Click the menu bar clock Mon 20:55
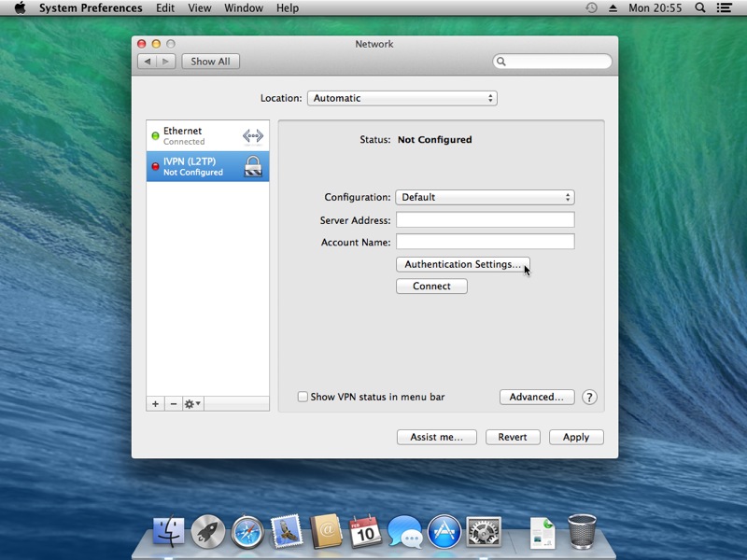The height and width of the screenshot is (560, 747). (655, 8)
